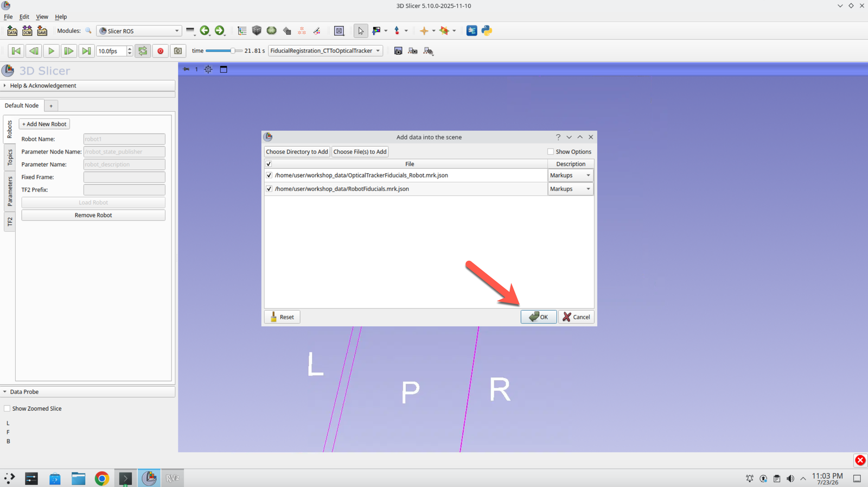Viewport: 868px width, 487px height.
Task: Center the 3D view with target icon
Action: pyautogui.click(x=208, y=69)
